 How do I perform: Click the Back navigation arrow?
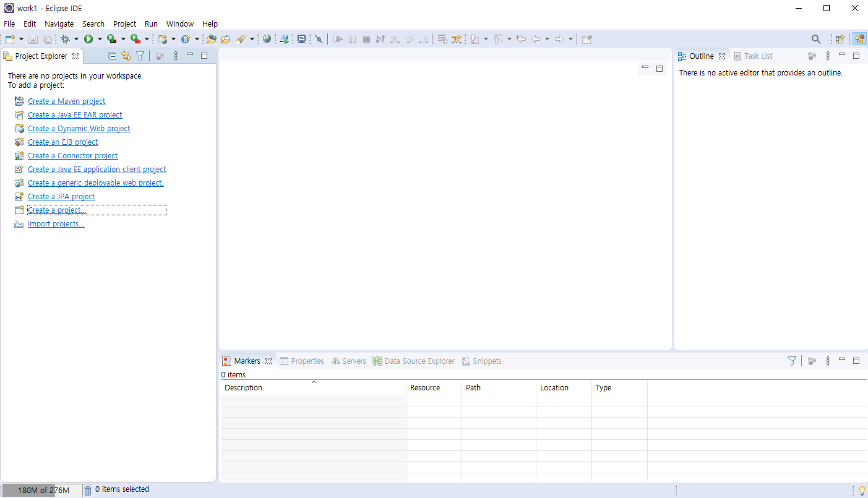[x=536, y=39]
